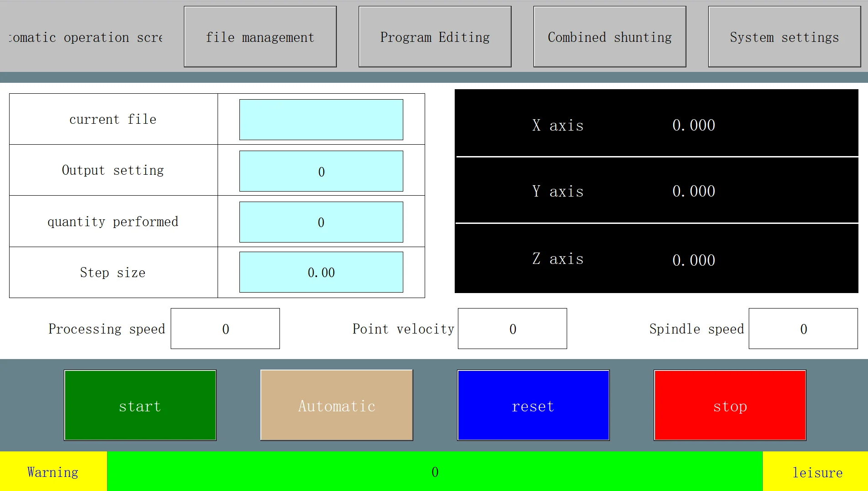
Task: Open System settings tab
Action: pyautogui.click(x=785, y=37)
